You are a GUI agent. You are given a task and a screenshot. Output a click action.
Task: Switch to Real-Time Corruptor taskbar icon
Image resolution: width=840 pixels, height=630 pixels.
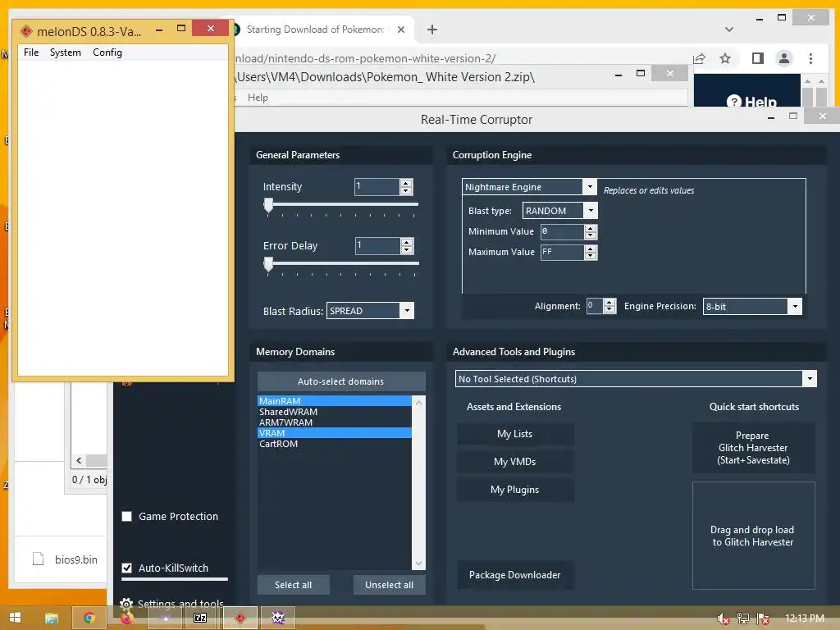277,619
